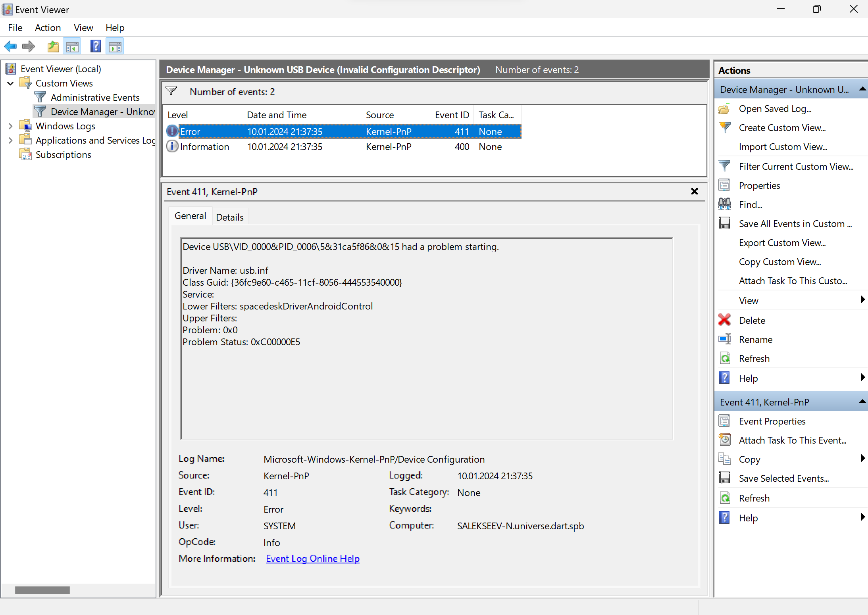Click Create Custom View action
The height and width of the screenshot is (615, 868).
tap(782, 128)
